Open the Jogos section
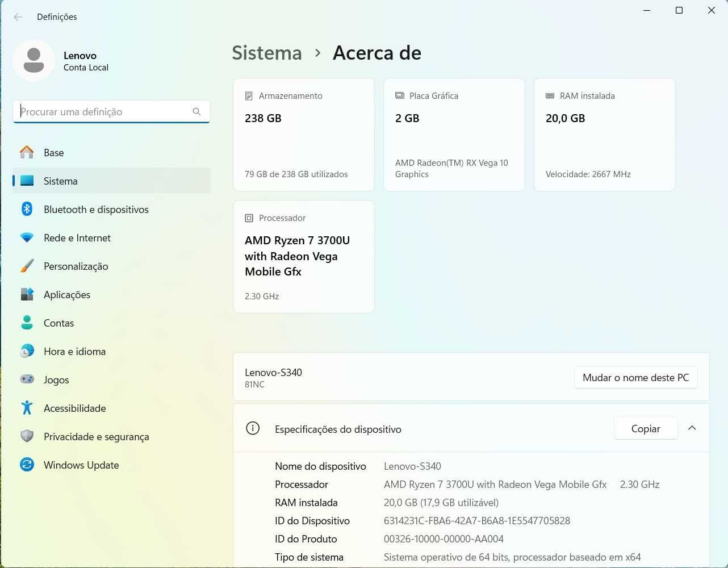 tap(111, 379)
